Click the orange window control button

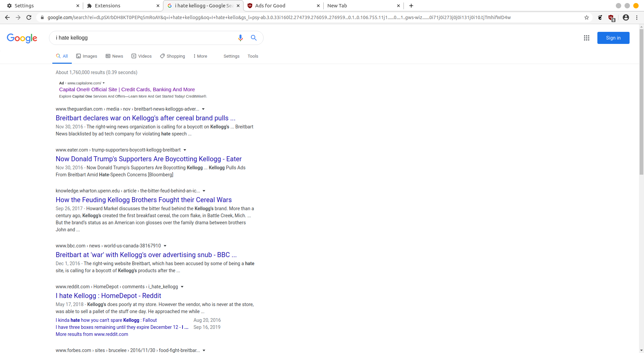(636, 6)
